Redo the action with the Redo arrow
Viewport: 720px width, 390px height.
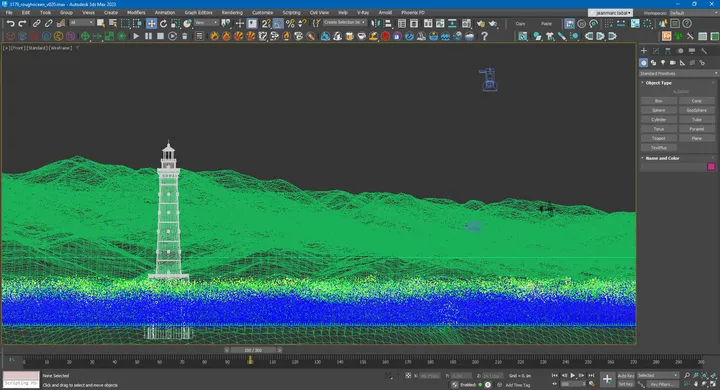point(22,23)
